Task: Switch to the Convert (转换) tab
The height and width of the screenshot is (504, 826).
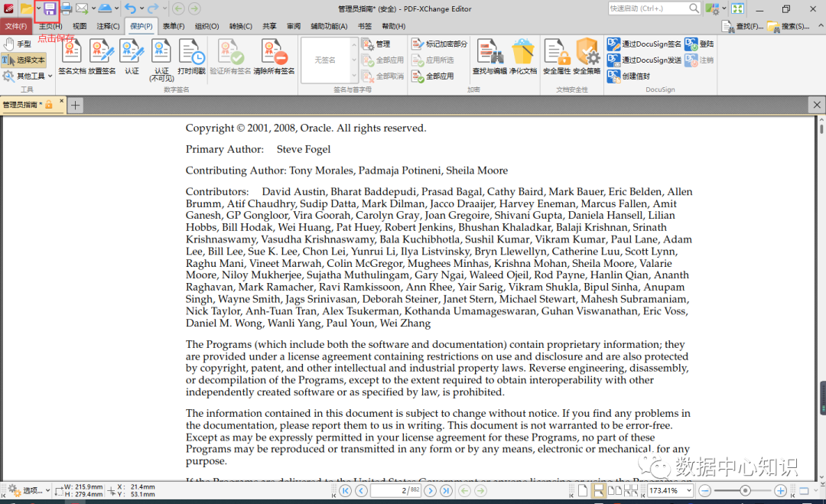Action: click(240, 26)
